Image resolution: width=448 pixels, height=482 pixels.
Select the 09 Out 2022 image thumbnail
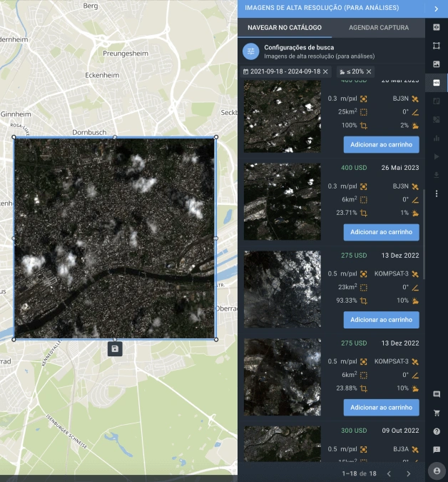tap(282, 444)
